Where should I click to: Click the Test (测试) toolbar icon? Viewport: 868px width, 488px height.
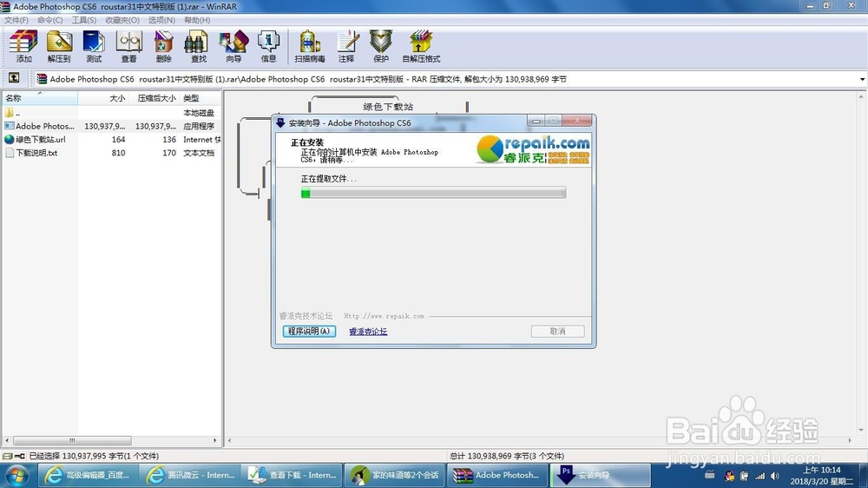94,46
